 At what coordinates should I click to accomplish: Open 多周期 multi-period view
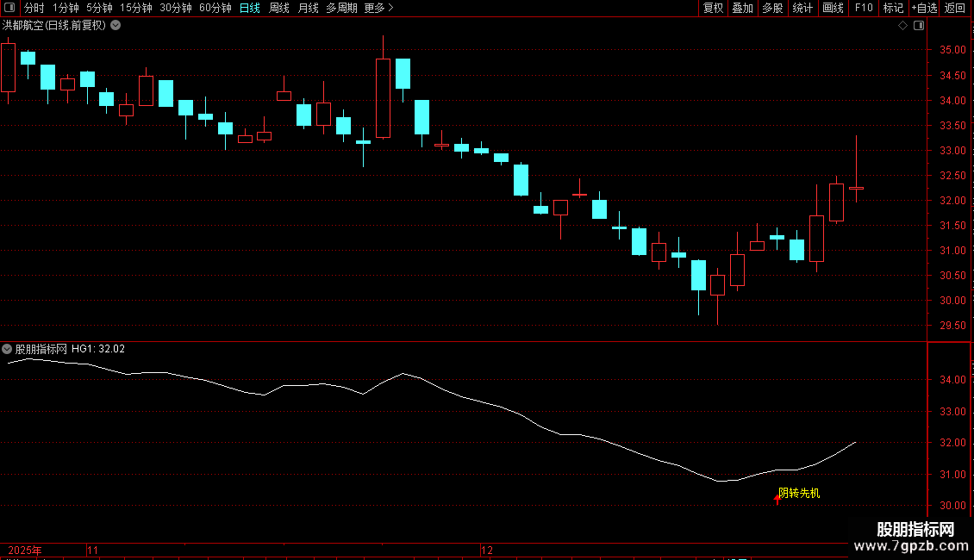pyautogui.click(x=341, y=8)
